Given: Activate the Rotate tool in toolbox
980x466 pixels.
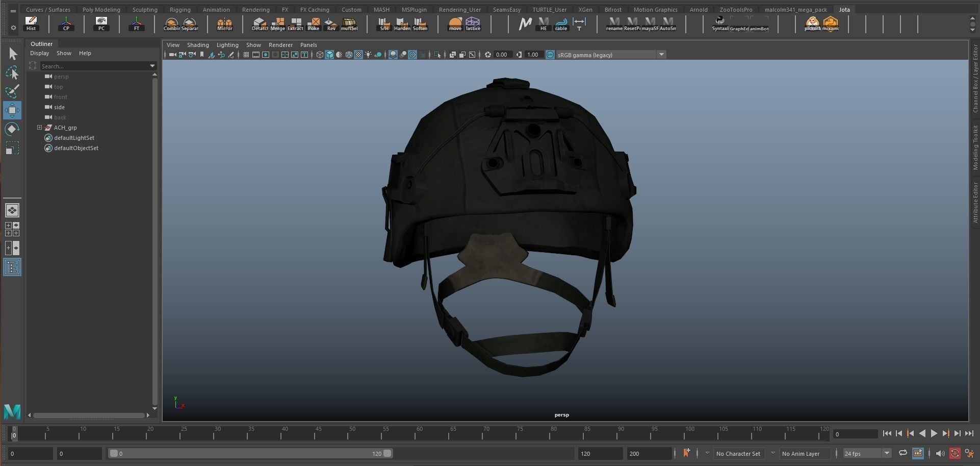Looking at the screenshot, I should pyautogui.click(x=12, y=129).
